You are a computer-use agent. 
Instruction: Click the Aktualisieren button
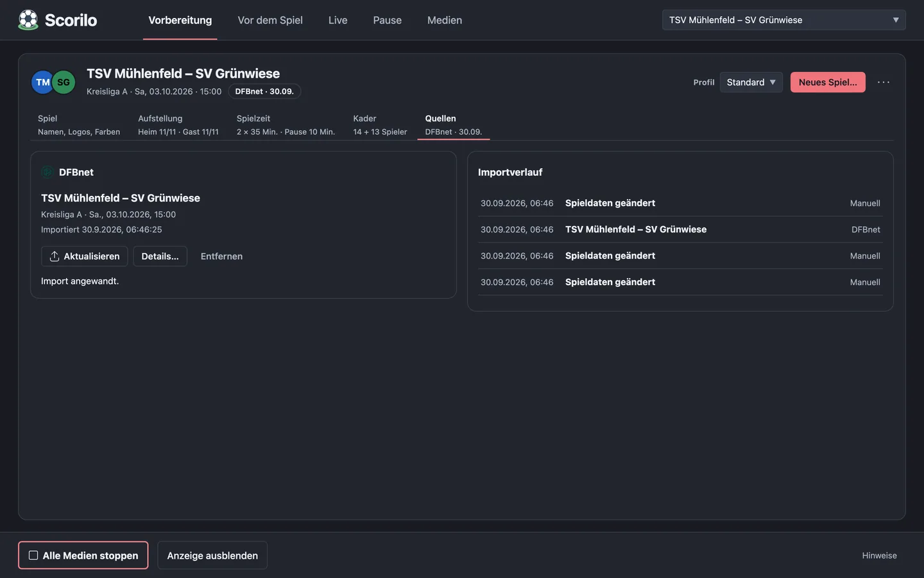pyautogui.click(x=85, y=256)
